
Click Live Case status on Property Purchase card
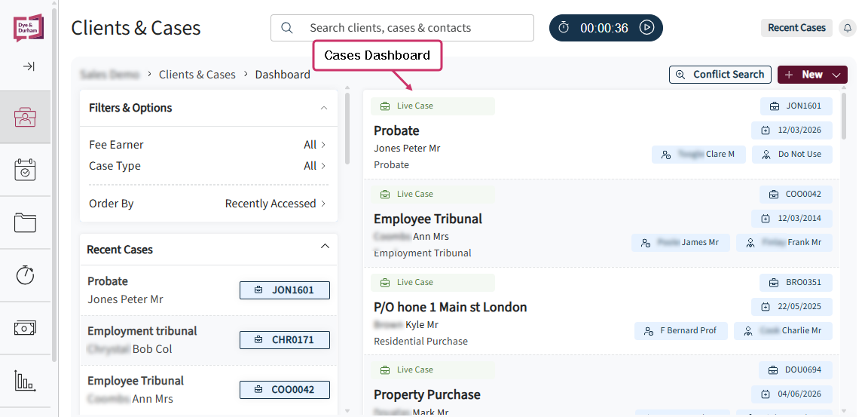pos(433,369)
